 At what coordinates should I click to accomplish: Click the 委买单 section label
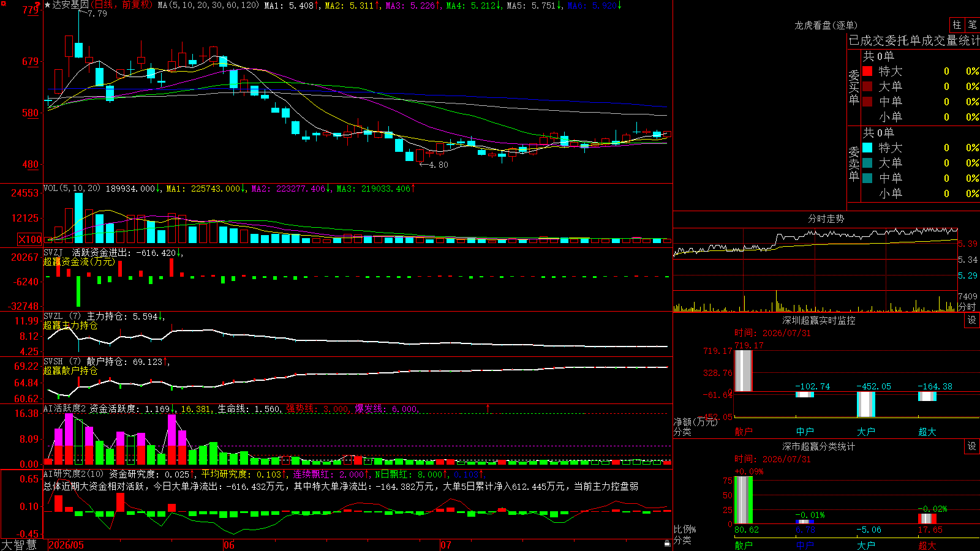pyautogui.click(x=854, y=87)
